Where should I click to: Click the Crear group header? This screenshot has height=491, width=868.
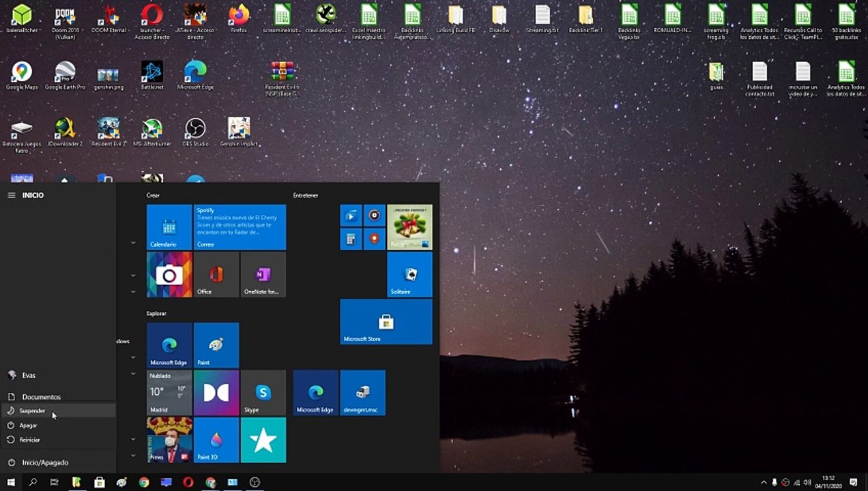click(x=153, y=195)
